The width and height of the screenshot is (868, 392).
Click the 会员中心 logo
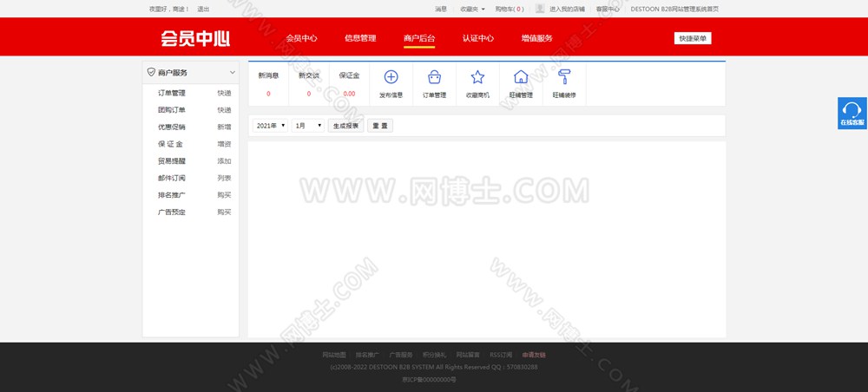point(195,38)
